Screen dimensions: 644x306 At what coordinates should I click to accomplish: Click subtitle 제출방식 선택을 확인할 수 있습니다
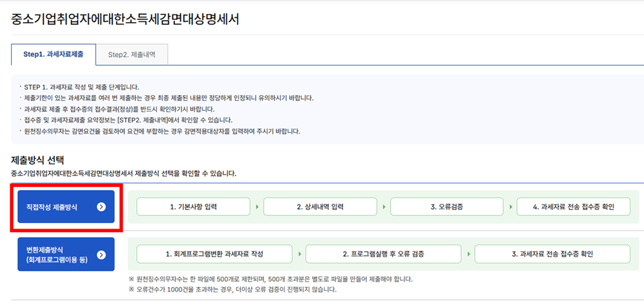point(124,174)
